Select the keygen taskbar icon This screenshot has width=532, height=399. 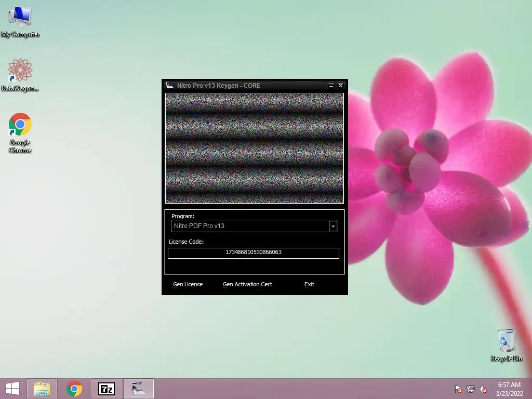coord(138,389)
